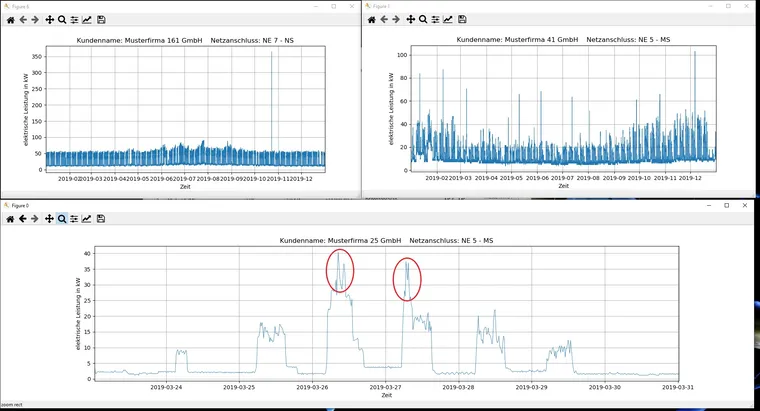Select Pan tool in Musterfirma 41 figure toolbar

point(410,19)
